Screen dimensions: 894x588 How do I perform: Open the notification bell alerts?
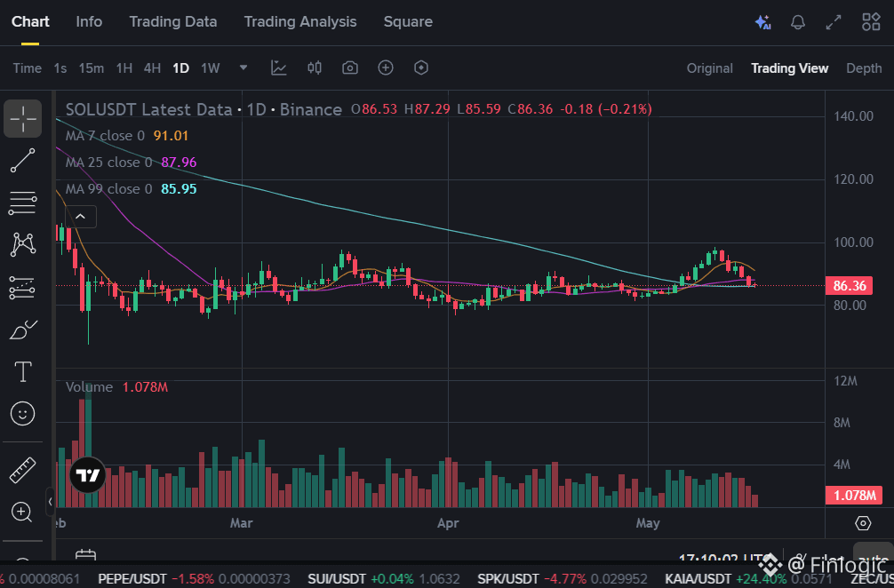(x=798, y=22)
